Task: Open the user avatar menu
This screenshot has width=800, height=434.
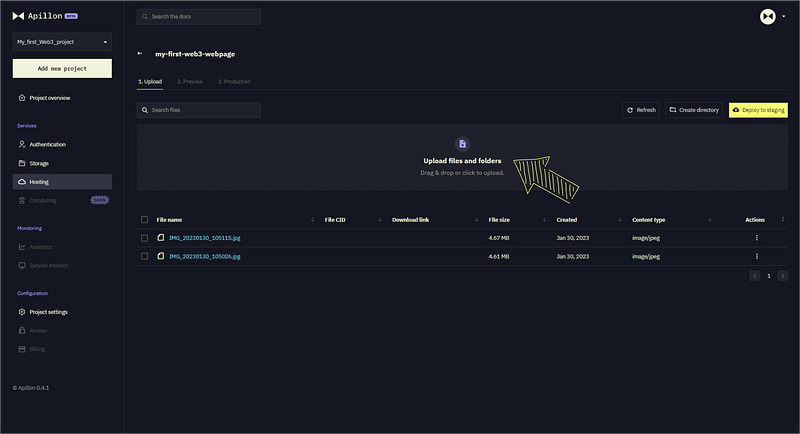Action: (x=767, y=17)
